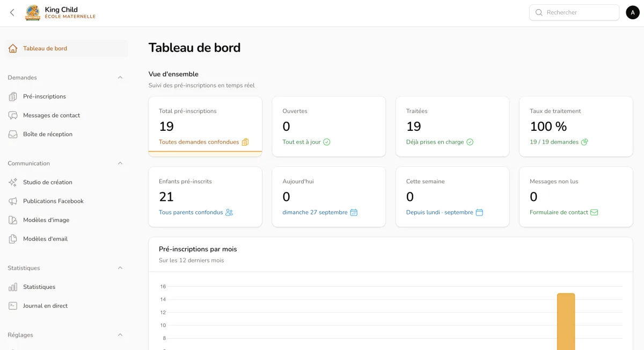This screenshot has height=350, width=644.
Task: Focus the Rechercher search field
Action: (x=574, y=12)
